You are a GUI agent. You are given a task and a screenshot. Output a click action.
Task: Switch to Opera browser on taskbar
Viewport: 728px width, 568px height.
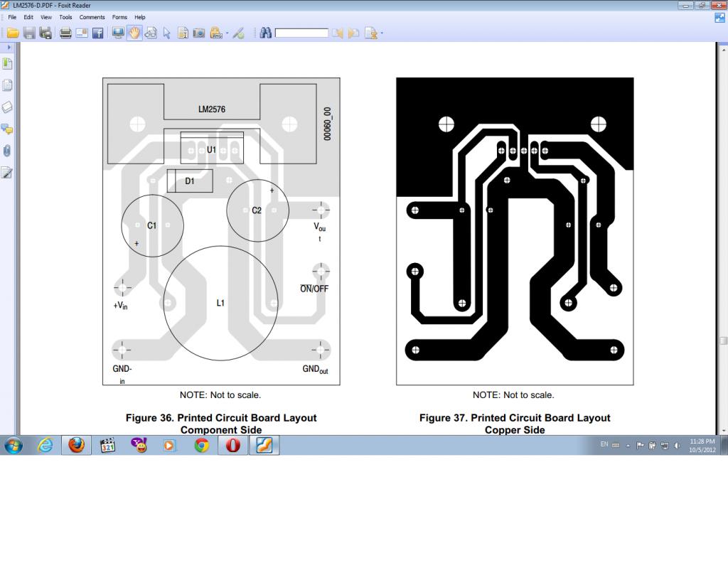[x=232, y=446]
